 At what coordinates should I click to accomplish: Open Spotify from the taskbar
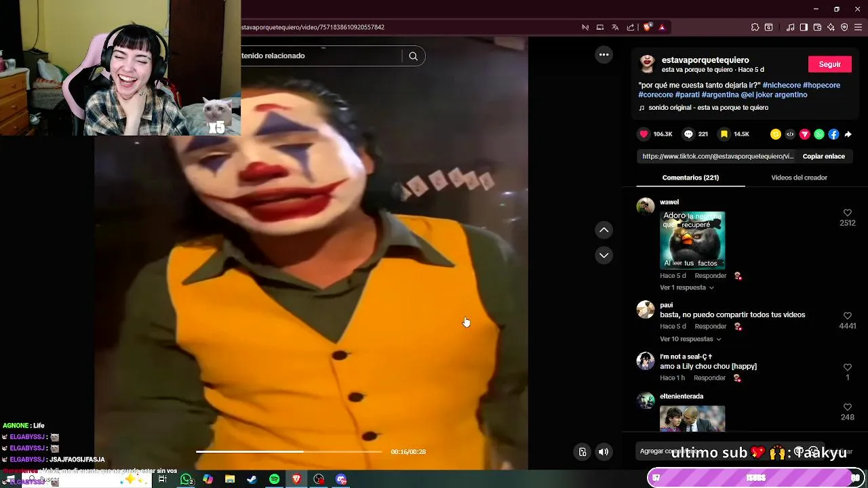click(274, 479)
